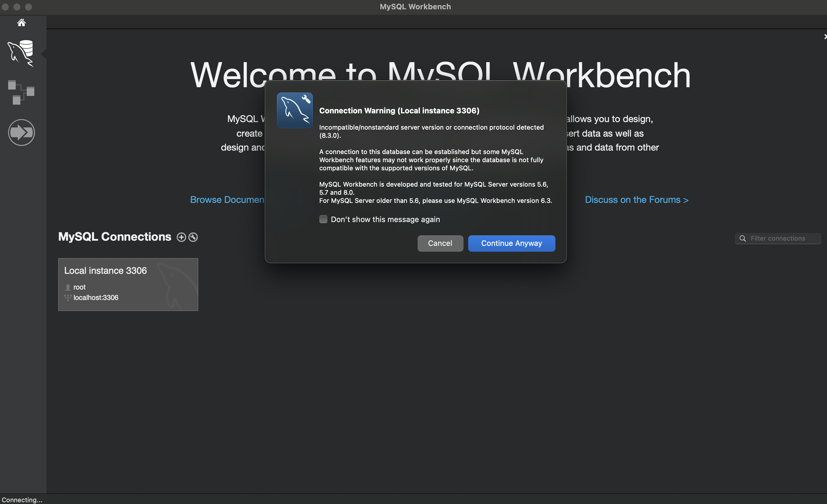Click the Cancel button in warning dialog
The width and height of the screenshot is (827, 504).
440,243
